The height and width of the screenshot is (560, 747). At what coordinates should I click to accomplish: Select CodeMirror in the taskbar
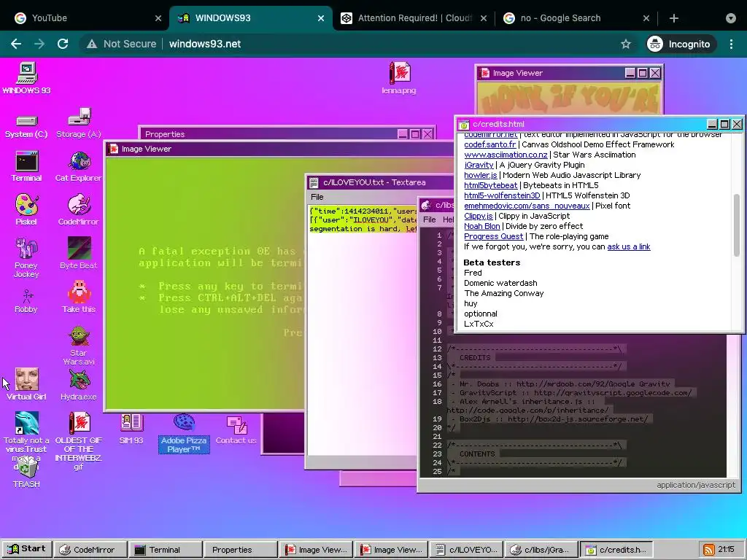pyautogui.click(x=90, y=550)
